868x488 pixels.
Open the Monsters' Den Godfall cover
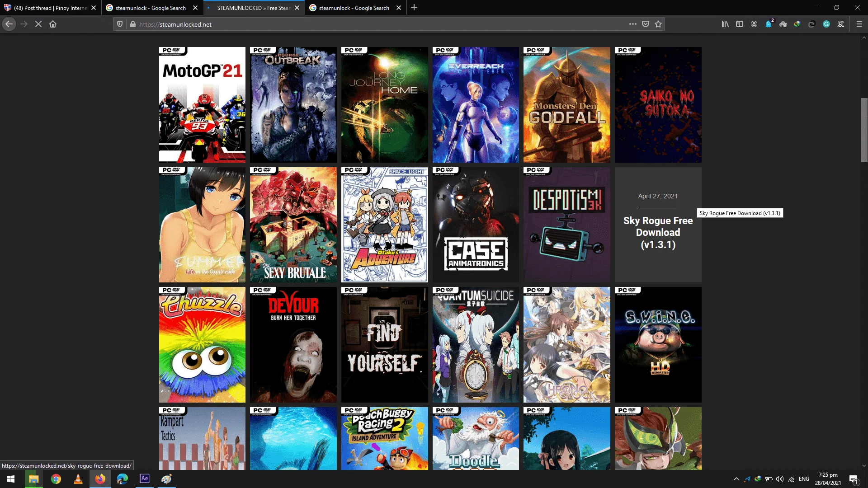tap(567, 105)
